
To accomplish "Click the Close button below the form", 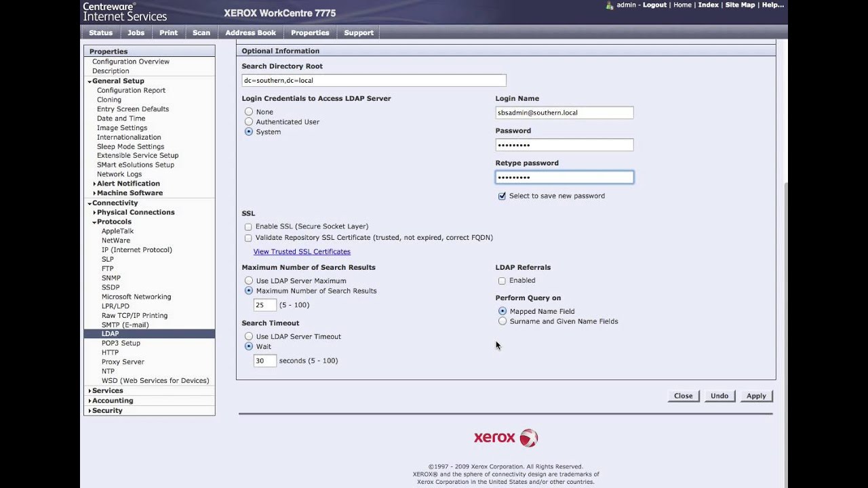I will [x=683, y=396].
